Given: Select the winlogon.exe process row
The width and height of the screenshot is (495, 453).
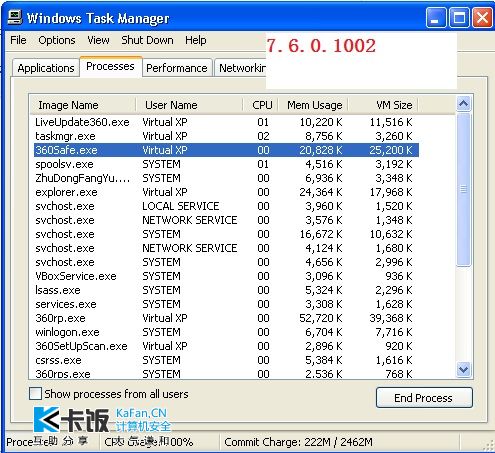Looking at the screenshot, I should point(226,332).
